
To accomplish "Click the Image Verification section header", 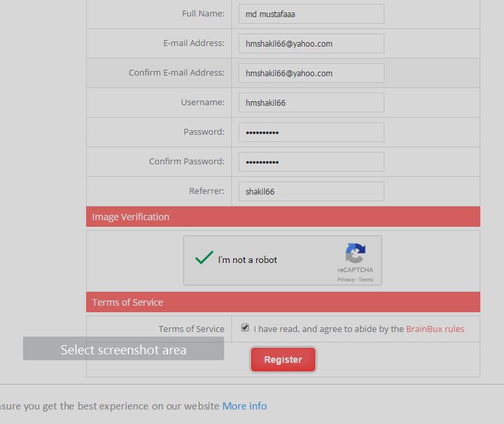I will 283,216.
